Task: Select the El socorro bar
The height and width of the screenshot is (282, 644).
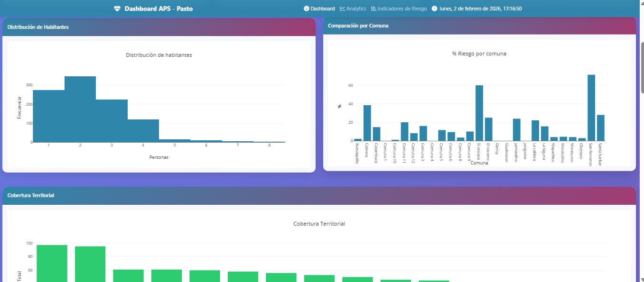Action: coord(489,129)
